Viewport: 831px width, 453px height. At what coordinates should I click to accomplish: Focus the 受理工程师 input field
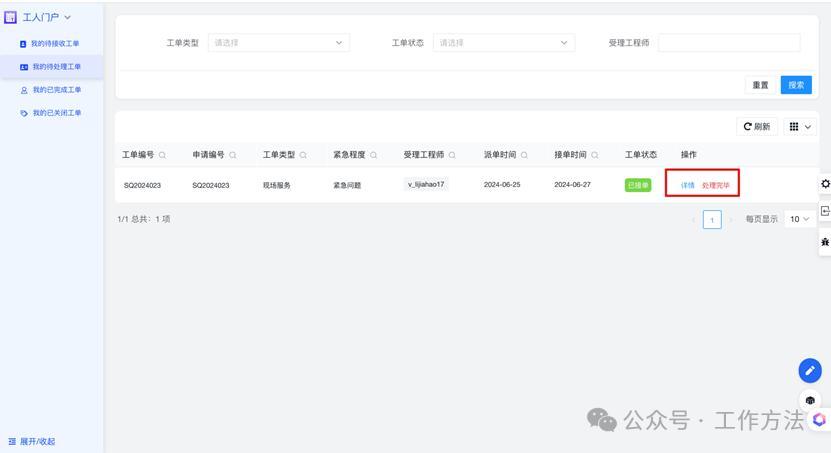point(729,43)
